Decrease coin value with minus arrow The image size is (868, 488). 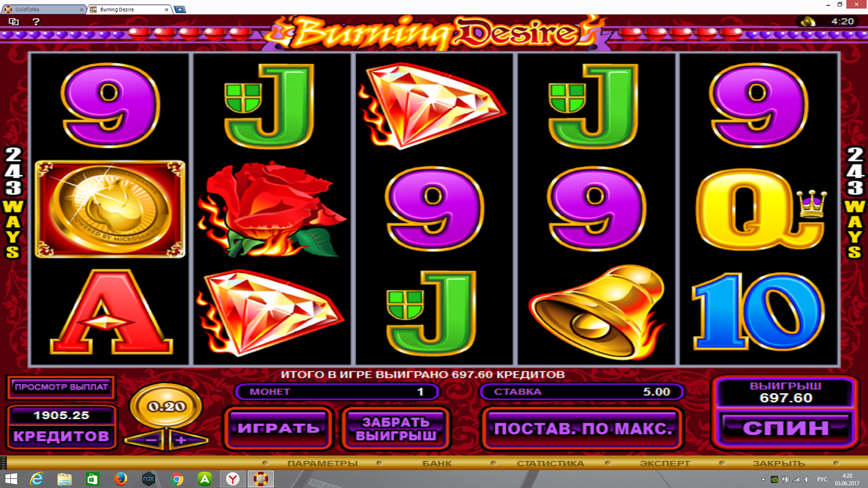[x=150, y=440]
